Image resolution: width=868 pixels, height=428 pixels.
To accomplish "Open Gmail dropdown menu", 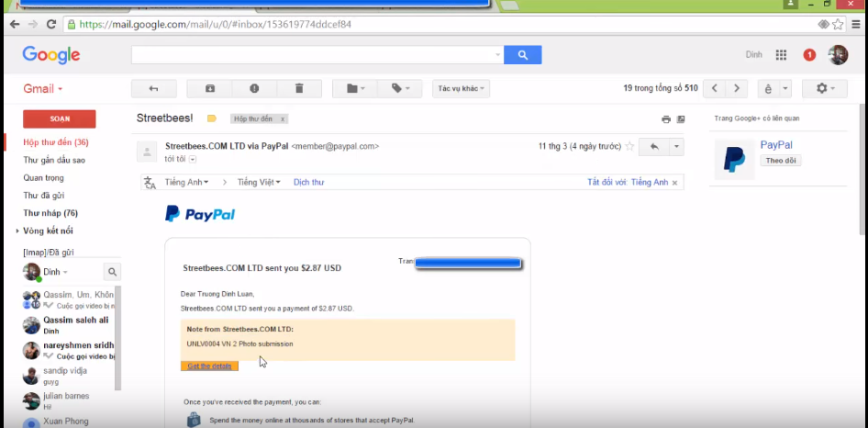I will click(x=42, y=89).
